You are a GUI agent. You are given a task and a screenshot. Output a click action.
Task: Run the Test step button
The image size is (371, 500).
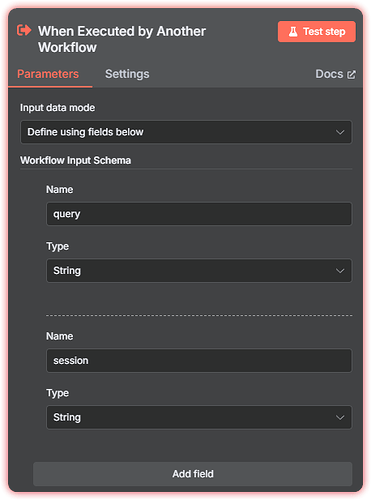click(x=317, y=32)
